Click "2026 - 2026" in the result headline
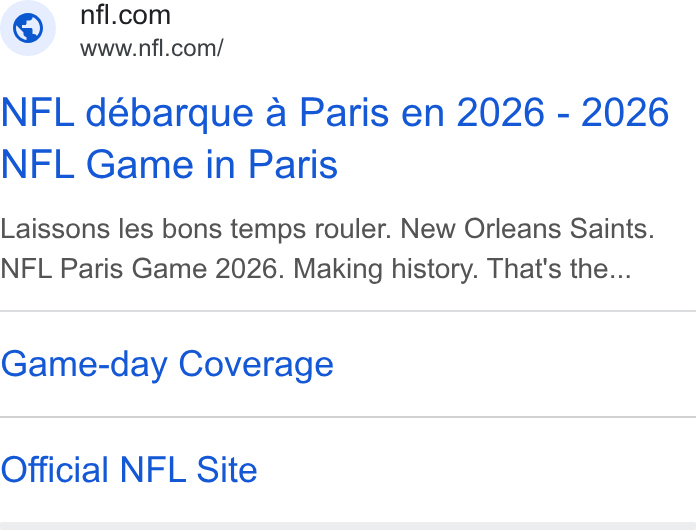Screen dimensions: 696x530 click(562, 113)
